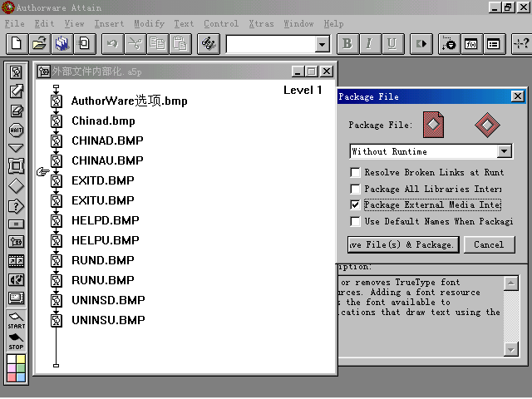Pick the yellow color swatch
Viewport: 532px width, 399px height.
pos(21,359)
